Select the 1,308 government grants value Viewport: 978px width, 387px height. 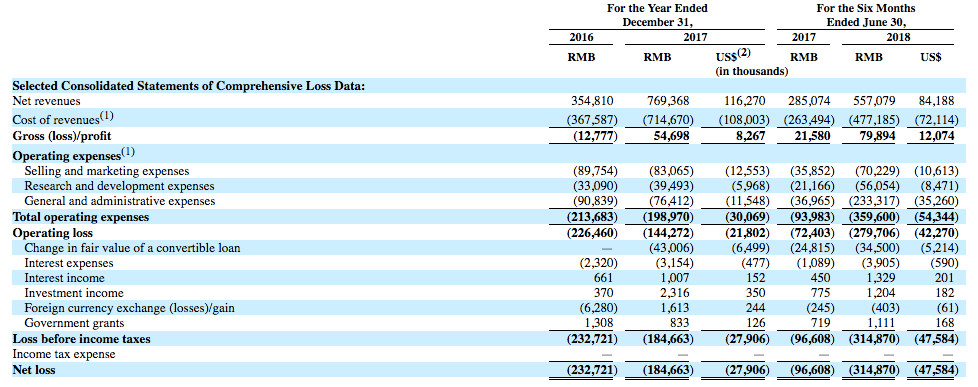pyautogui.click(x=600, y=323)
